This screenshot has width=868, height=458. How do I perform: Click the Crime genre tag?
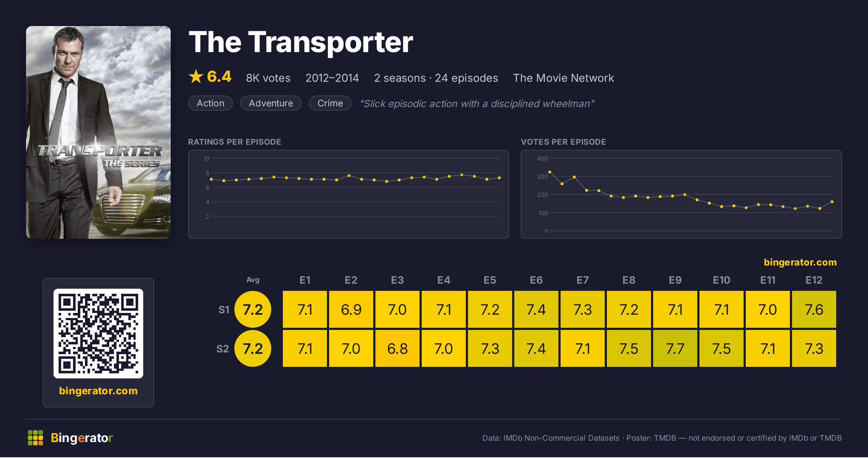click(330, 103)
